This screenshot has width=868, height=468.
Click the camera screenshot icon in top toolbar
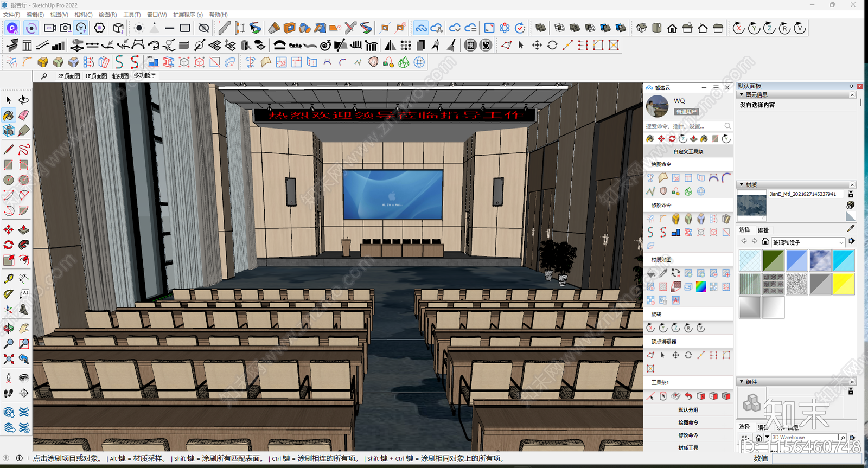coord(65,28)
